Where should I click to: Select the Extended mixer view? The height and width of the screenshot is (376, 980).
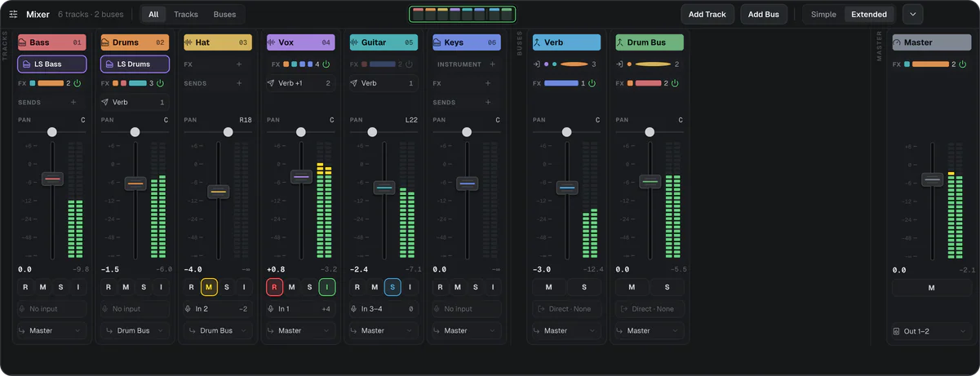point(869,14)
